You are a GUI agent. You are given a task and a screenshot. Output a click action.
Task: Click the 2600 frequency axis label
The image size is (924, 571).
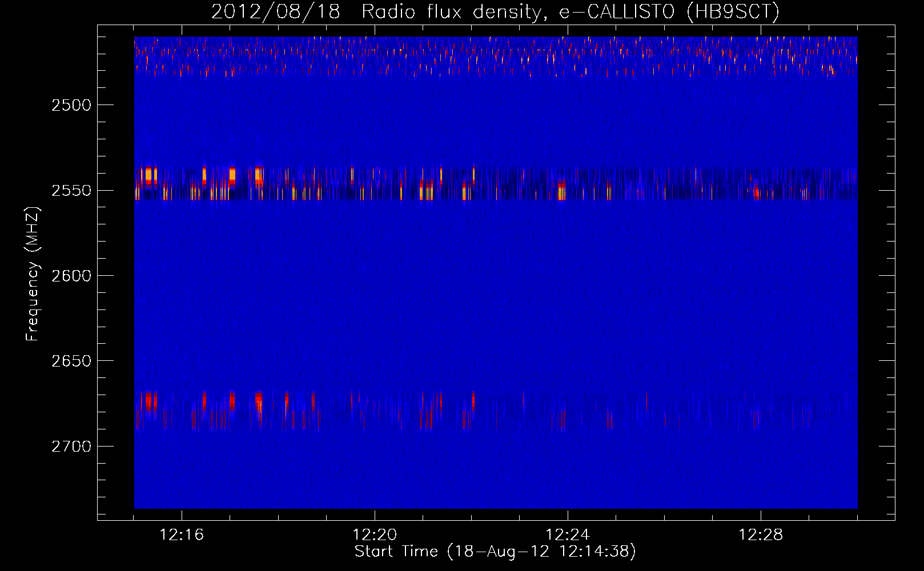tap(71, 276)
